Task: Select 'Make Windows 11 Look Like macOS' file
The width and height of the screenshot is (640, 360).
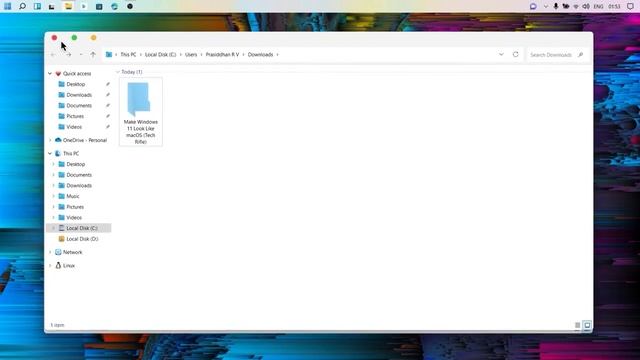Action: (141, 111)
